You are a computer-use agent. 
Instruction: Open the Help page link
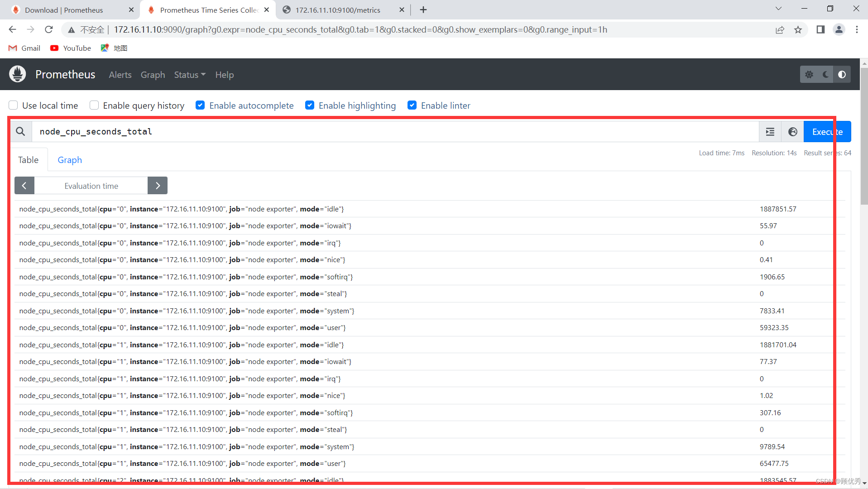(224, 75)
